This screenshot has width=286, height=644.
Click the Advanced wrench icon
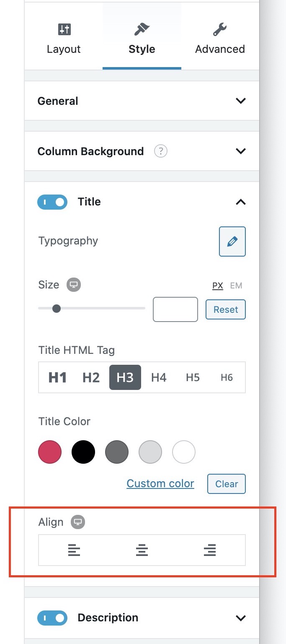(219, 29)
